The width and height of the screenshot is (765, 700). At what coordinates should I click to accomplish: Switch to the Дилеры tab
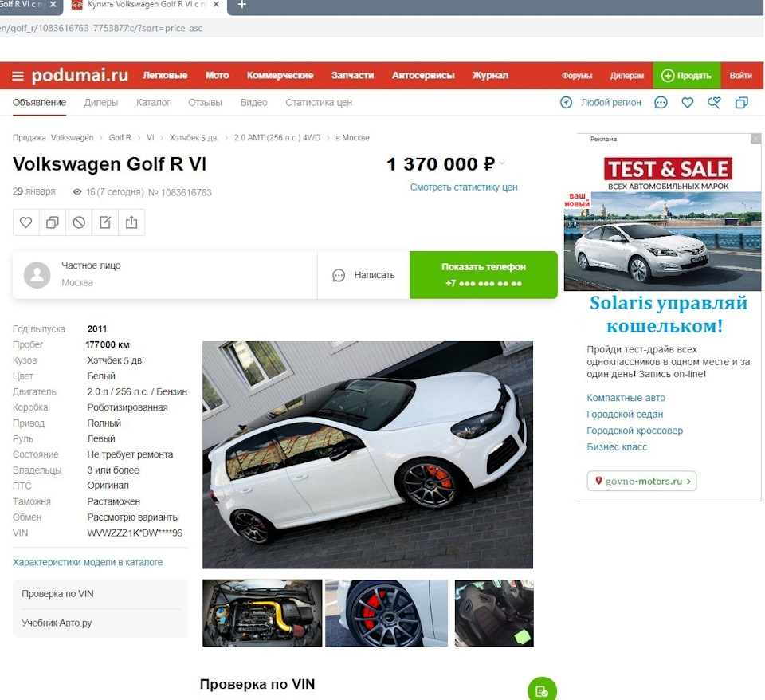[x=101, y=103]
